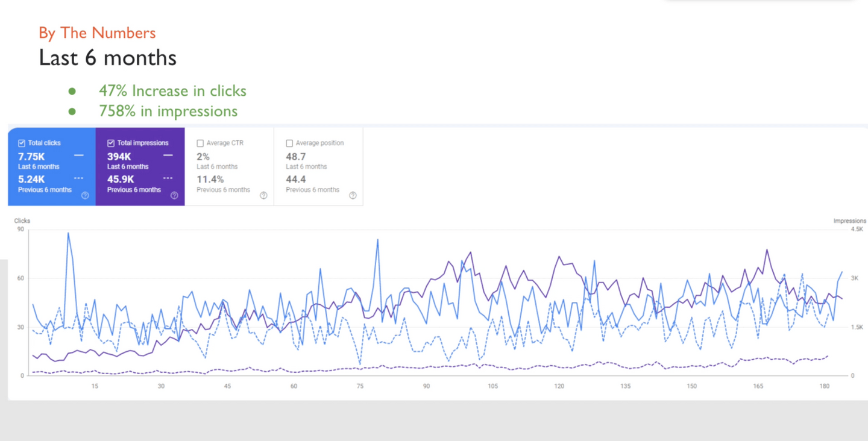This screenshot has width=868, height=441.
Task: Click the 1.5K impressions axis tick
Action: pyautogui.click(x=857, y=327)
